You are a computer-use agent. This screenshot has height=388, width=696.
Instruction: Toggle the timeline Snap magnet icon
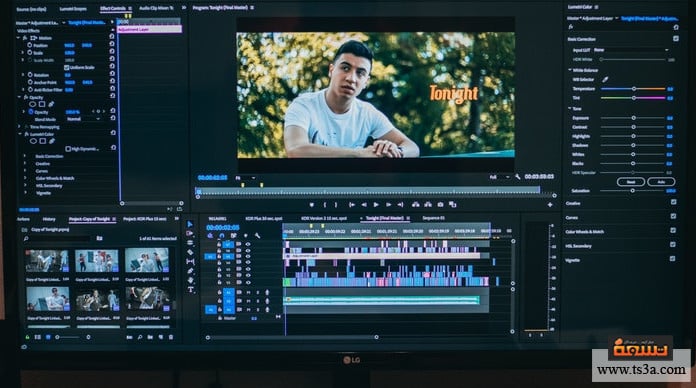click(x=221, y=236)
